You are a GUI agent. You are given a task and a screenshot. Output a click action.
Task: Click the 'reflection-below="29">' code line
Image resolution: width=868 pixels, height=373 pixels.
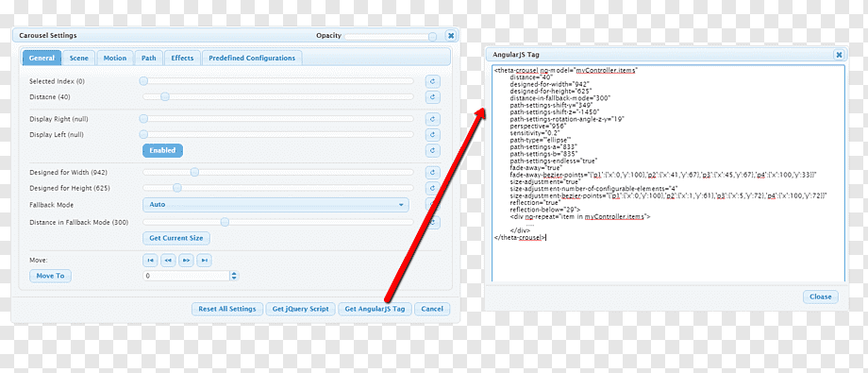pos(544,210)
